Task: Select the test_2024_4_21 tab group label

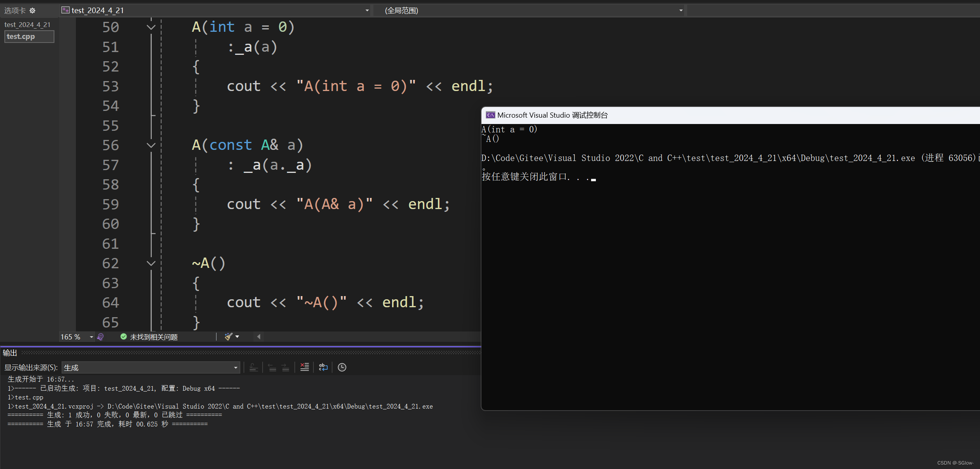Action: [27, 25]
